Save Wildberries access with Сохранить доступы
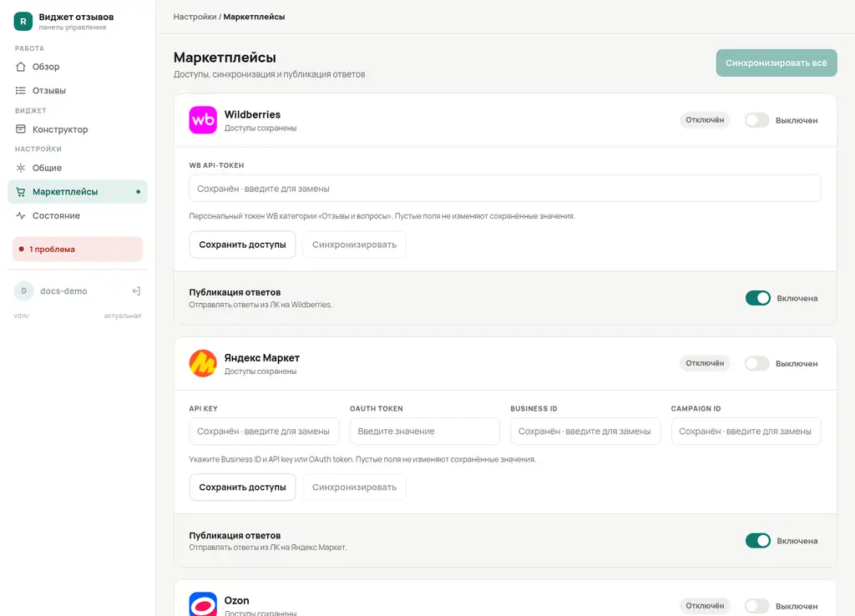This screenshot has width=855, height=616. (243, 245)
